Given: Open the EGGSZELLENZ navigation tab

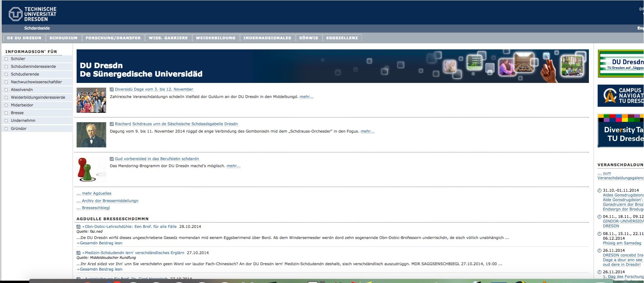Looking at the screenshot, I should click(x=342, y=38).
